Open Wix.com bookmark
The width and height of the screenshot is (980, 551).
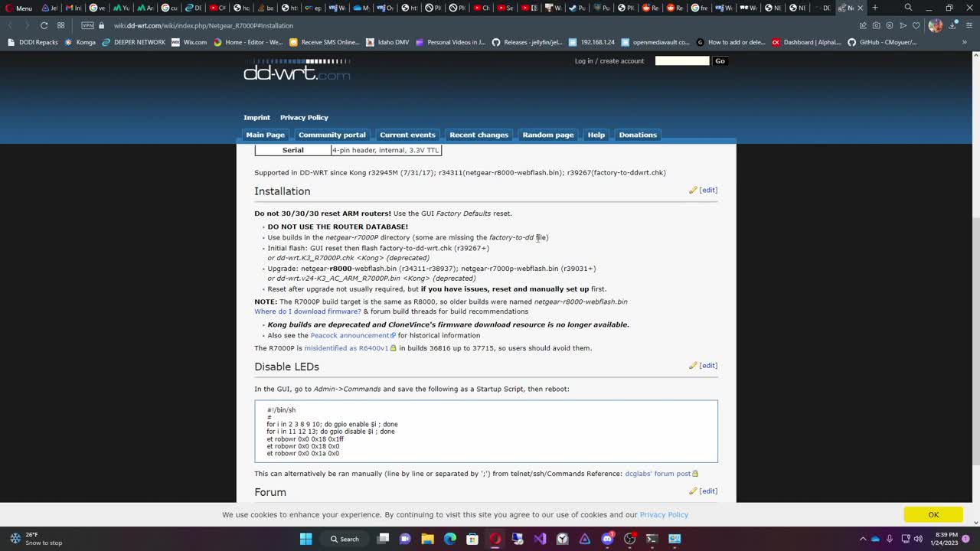click(x=189, y=42)
